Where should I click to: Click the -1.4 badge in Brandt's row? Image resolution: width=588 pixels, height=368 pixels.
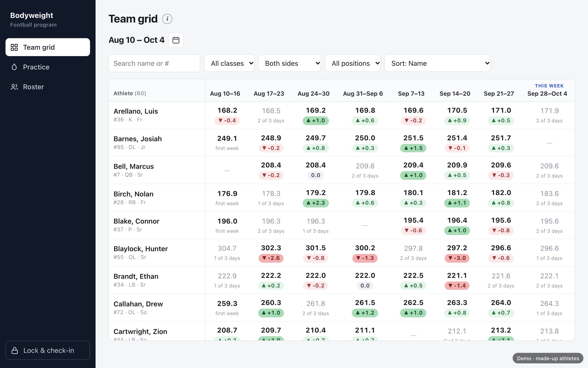[457, 285]
